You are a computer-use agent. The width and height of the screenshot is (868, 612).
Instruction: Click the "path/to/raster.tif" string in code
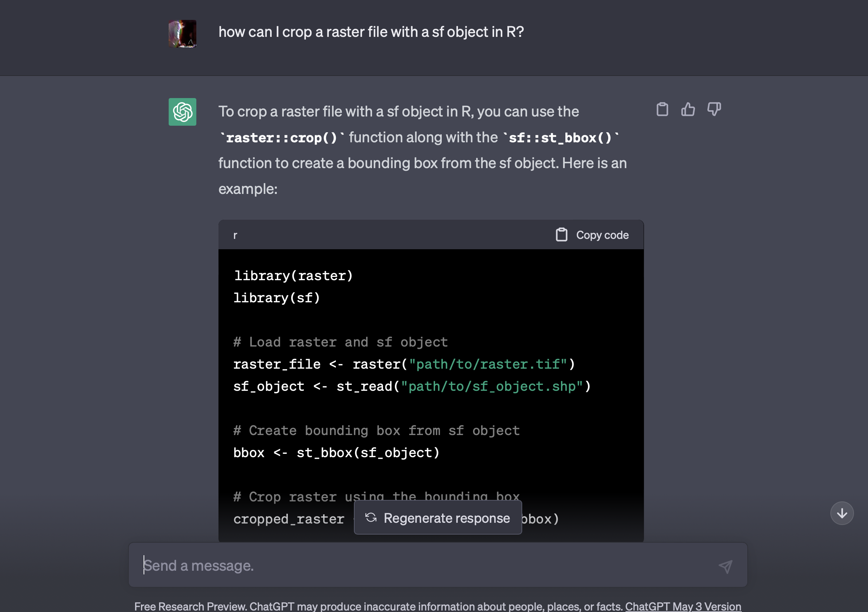[488, 364]
